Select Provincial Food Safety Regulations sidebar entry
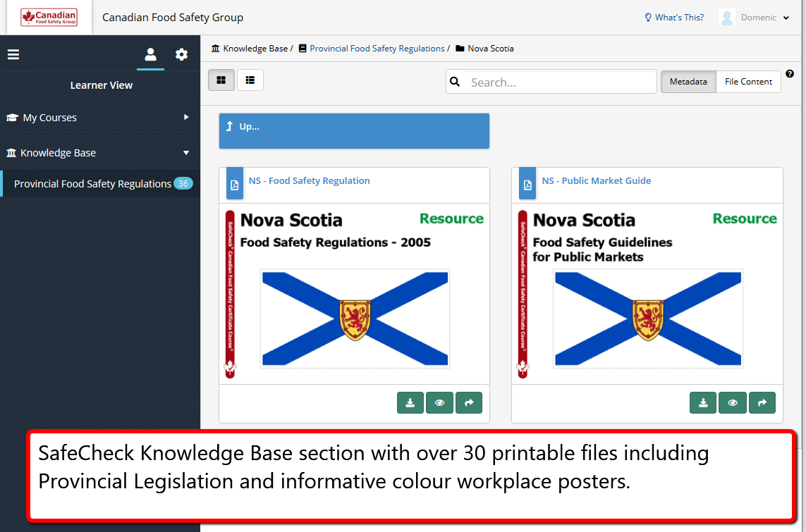The image size is (806, 532). pyautogui.click(x=99, y=183)
